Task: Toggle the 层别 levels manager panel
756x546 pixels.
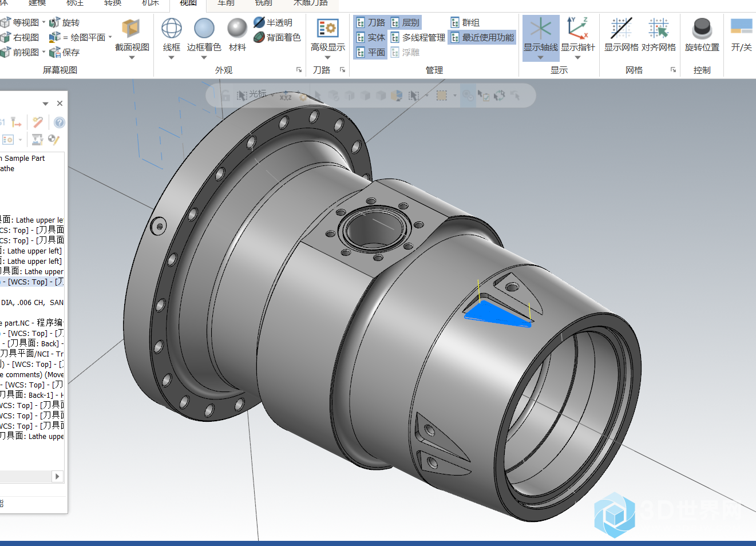Action: click(x=405, y=22)
